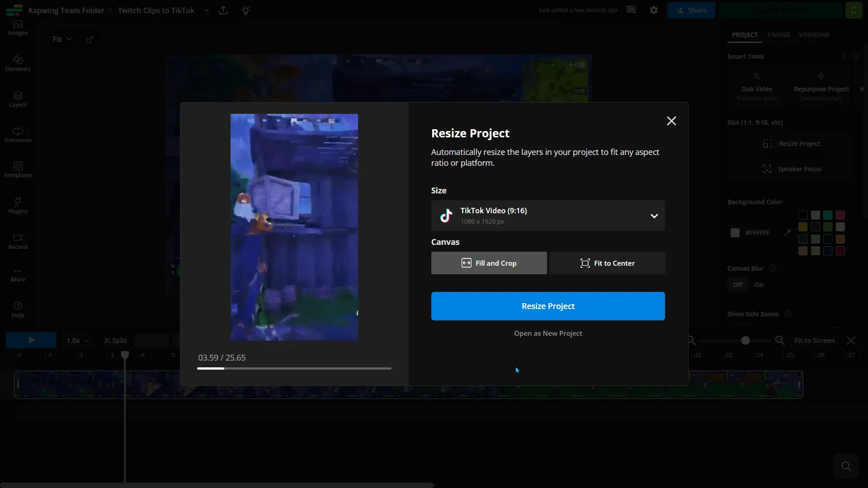
Task: Open the Transitions sidebar panel
Action: click(18, 135)
